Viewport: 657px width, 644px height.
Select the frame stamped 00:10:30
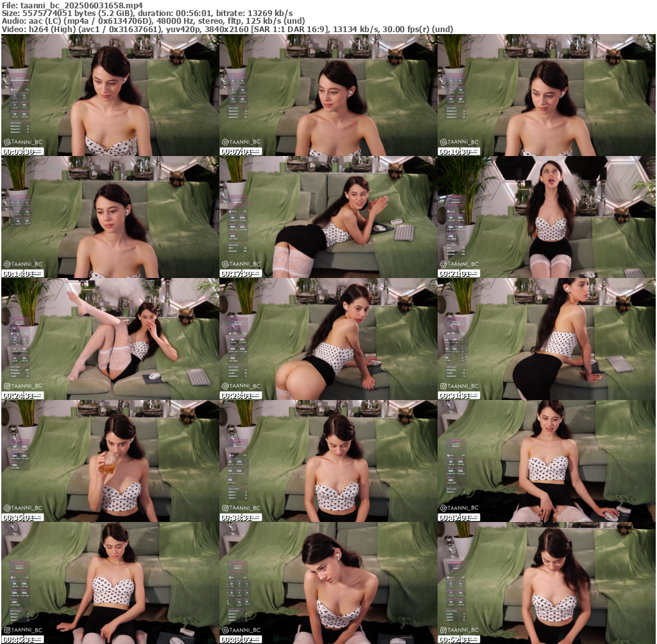(x=547, y=95)
